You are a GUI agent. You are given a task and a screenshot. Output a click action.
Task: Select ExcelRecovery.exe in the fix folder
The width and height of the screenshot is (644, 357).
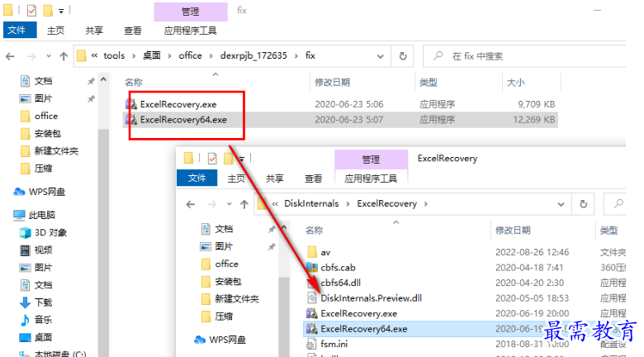pos(178,104)
